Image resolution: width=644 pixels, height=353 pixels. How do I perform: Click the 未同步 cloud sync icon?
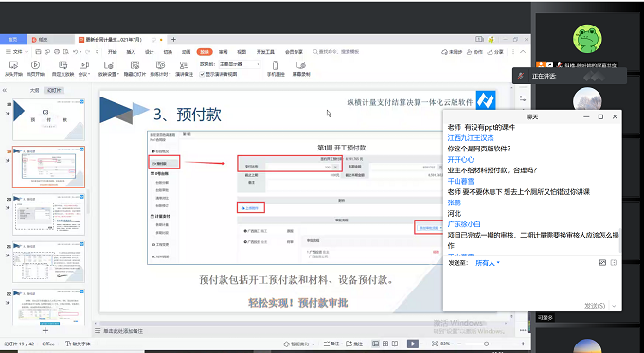444,52
